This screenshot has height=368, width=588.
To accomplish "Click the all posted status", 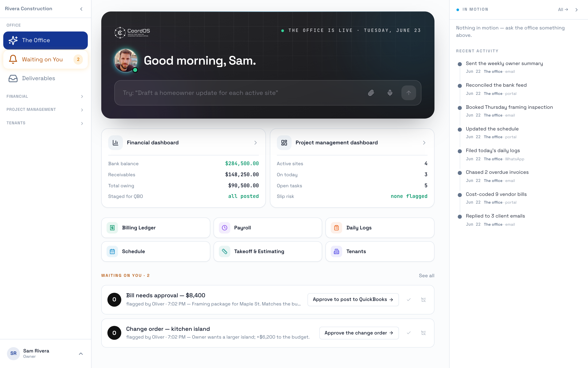I will click(x=243, y=196).
